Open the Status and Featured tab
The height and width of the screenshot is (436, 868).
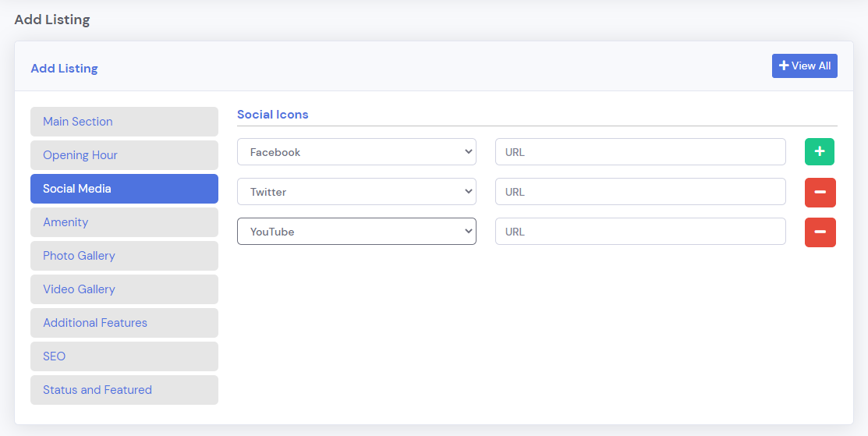(124, 390)
